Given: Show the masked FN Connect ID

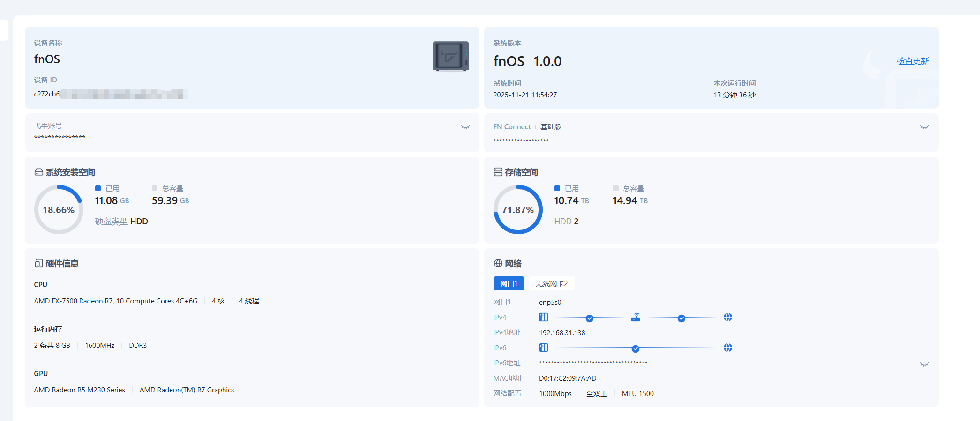Looking at the screenshot, I should tap(925, 127).
